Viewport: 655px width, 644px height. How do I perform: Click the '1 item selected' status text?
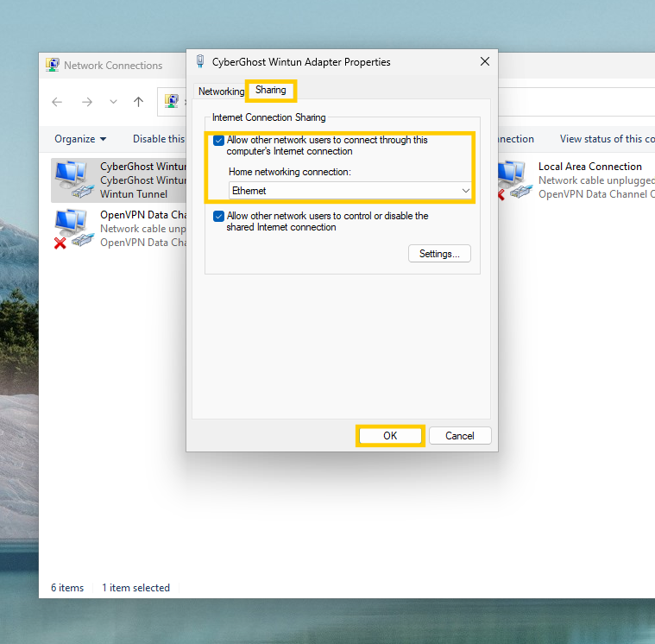click(x=135, y=588)
